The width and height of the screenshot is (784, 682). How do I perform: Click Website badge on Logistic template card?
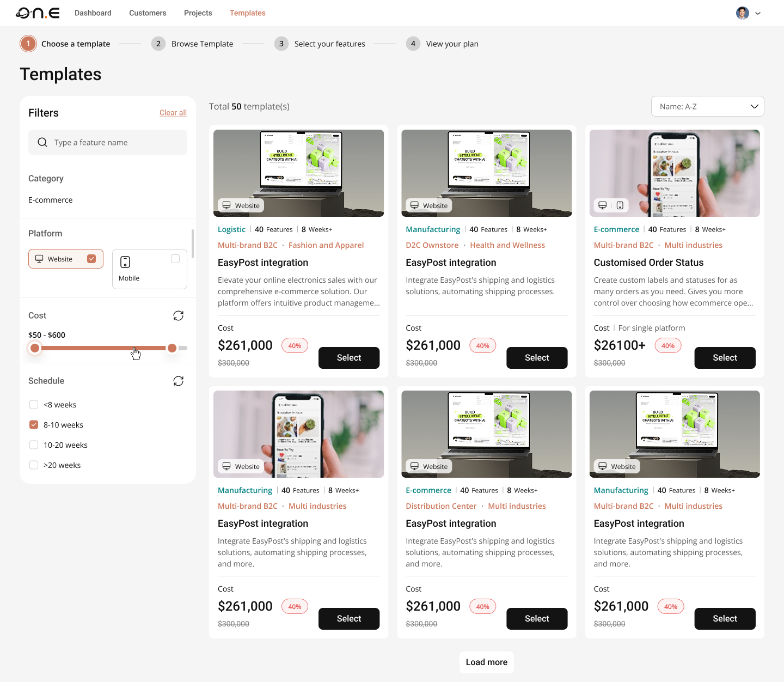point(241,205)
